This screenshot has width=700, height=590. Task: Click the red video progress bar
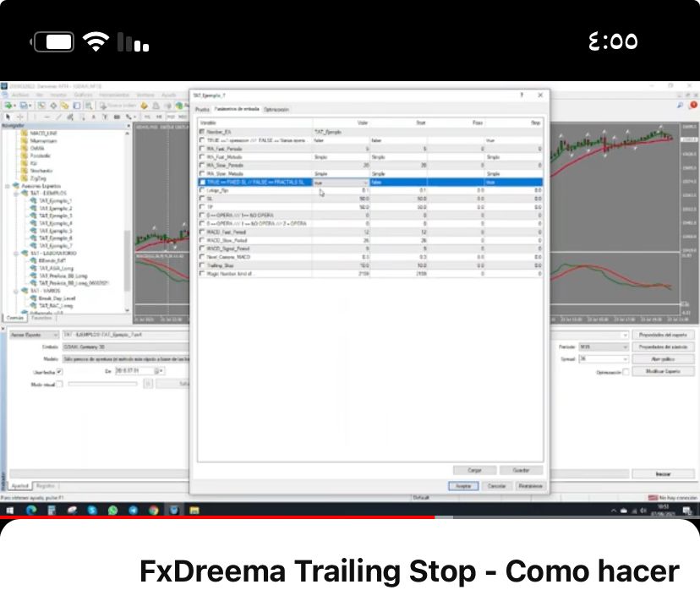click(217, 517)
